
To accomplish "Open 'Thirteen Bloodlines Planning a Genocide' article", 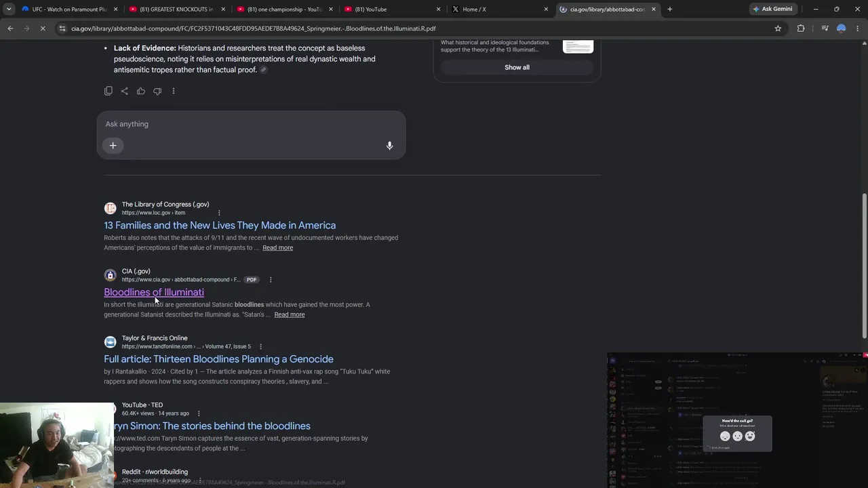I will pos(218,359).
